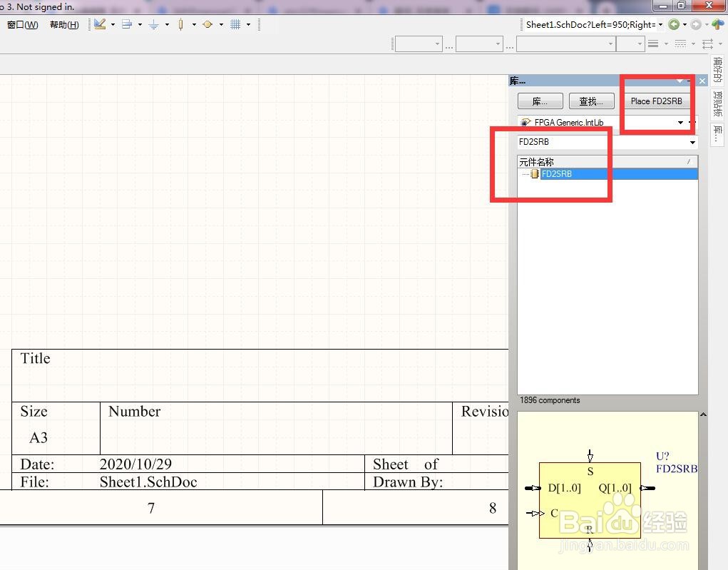The image size is (728, 570).
Task: Click 1896 components count text
Action: (549, 400)
